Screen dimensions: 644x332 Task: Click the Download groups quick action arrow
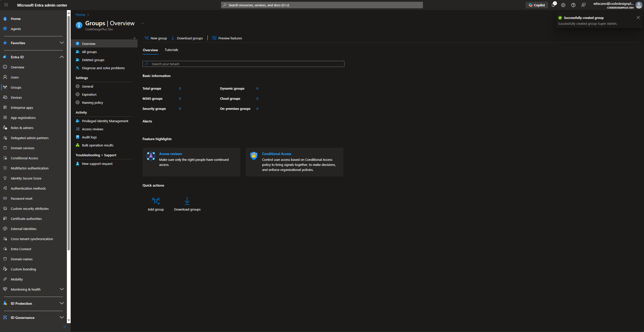coord(187,201)
